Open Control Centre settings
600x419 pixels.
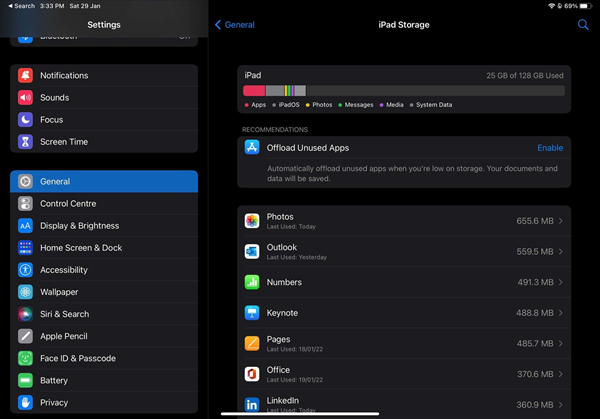pos(104,204)
